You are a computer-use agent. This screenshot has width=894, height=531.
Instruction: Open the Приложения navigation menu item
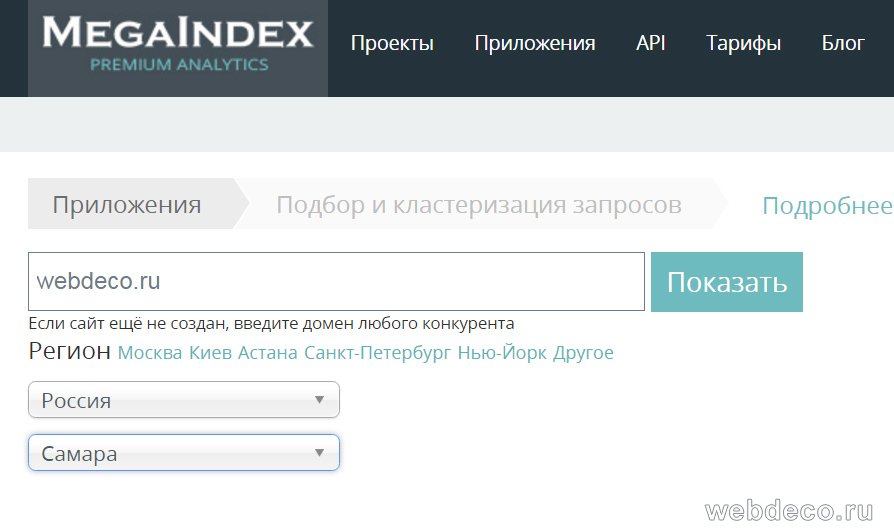click(x=534, y=43)
